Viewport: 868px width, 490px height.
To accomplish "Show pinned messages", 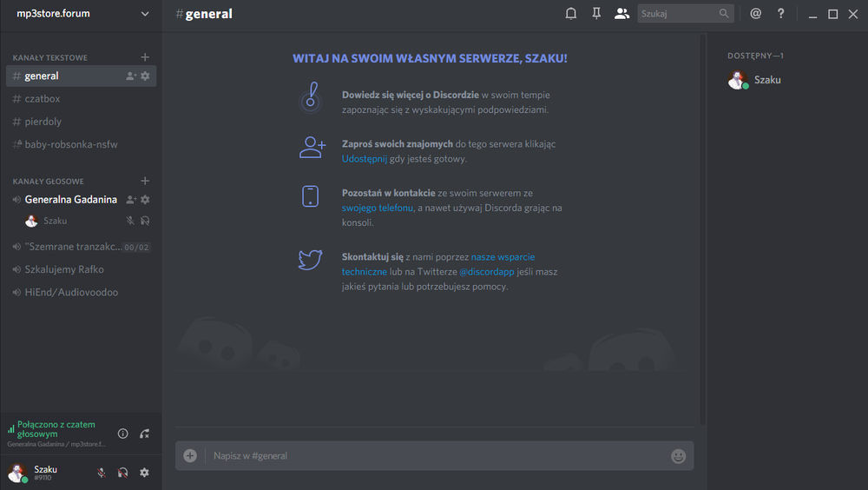I will coord(596,14).
